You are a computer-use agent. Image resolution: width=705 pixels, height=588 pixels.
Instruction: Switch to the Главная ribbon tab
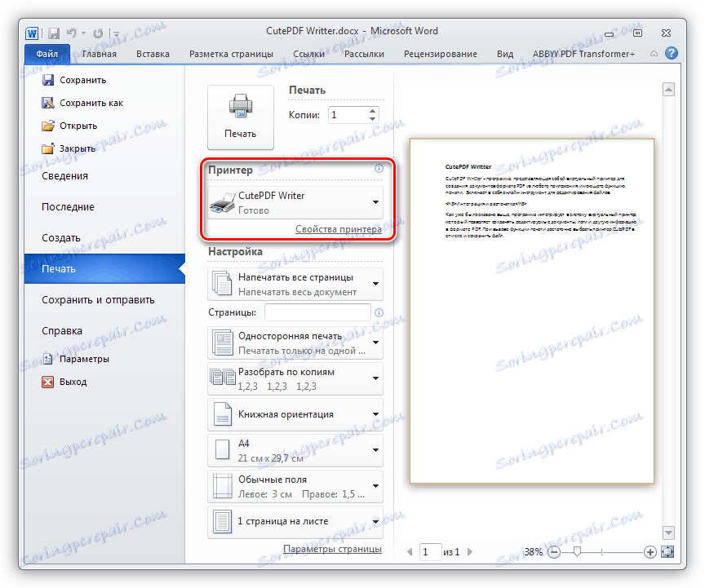pyautogui.click(x=100, y=54)
